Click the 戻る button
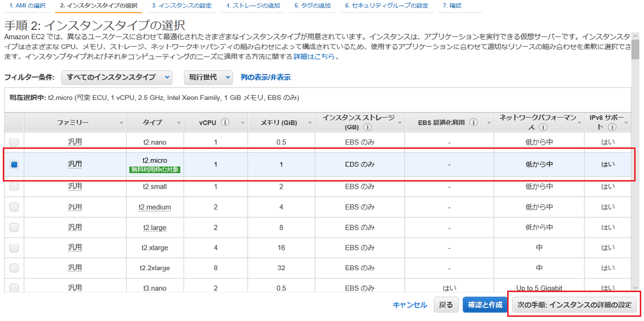 point(446,305)
